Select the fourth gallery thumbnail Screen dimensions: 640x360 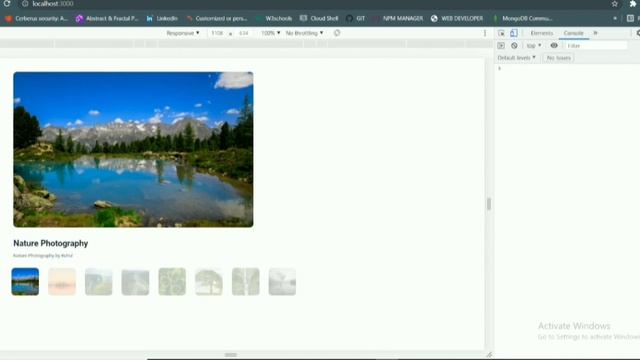[136, 282]
